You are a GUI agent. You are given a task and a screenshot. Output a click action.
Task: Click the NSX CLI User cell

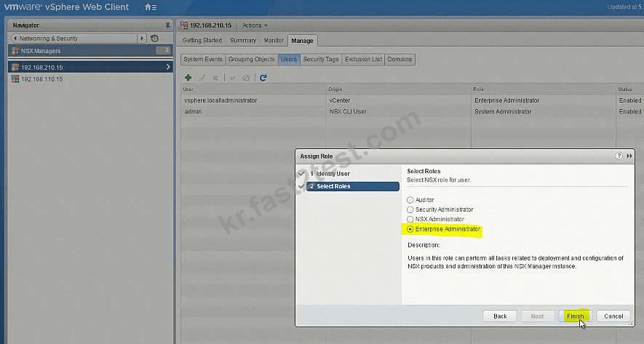tap(347, 111)
